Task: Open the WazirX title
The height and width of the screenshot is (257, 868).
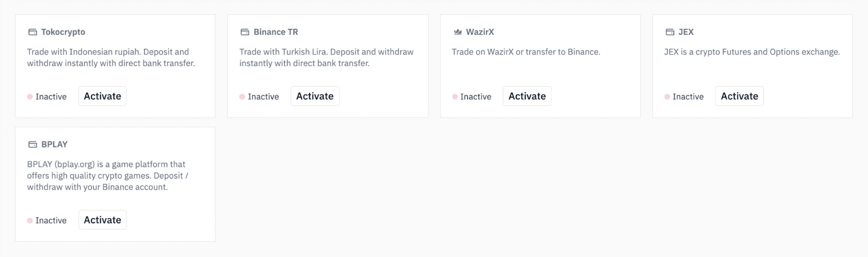Action: point(480,32)
